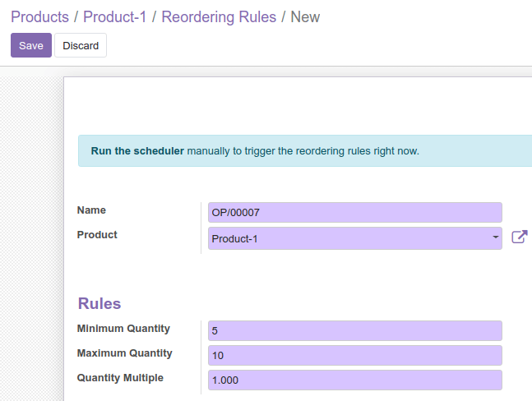Go to Product-1 breadcrumb
The image size is (532, 401).
(x=114, y=17)
